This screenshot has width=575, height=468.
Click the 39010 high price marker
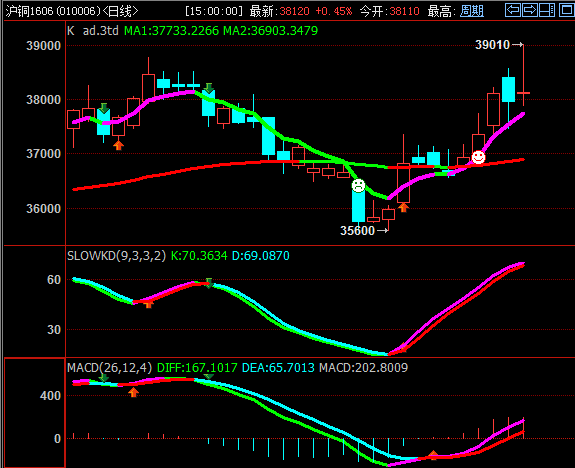(499, 45)
